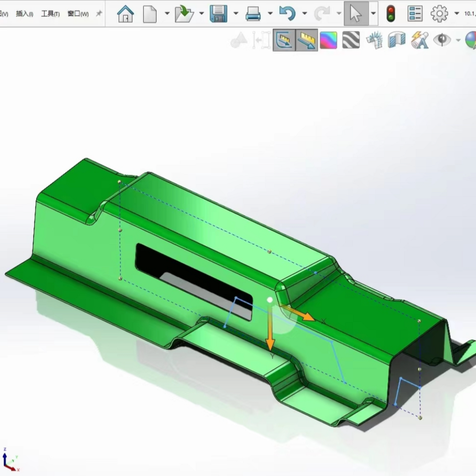
Task: Save the document with floppy icon
Action: point(218,14)
